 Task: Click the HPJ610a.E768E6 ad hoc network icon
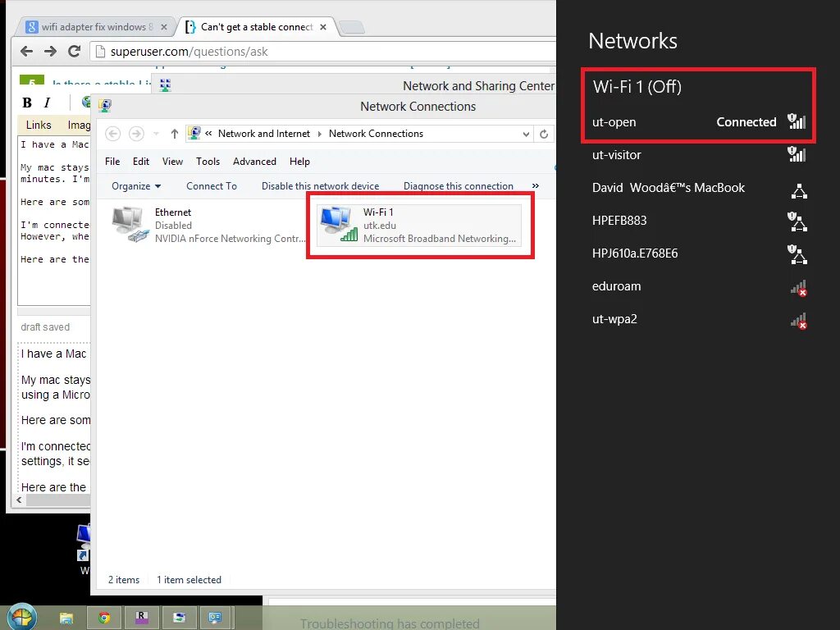[797, 254]
